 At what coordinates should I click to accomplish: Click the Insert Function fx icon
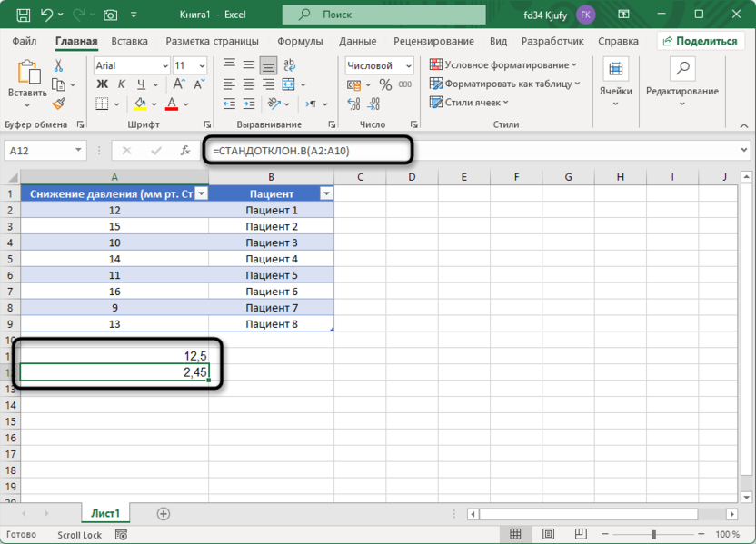[x=185, y=150]
